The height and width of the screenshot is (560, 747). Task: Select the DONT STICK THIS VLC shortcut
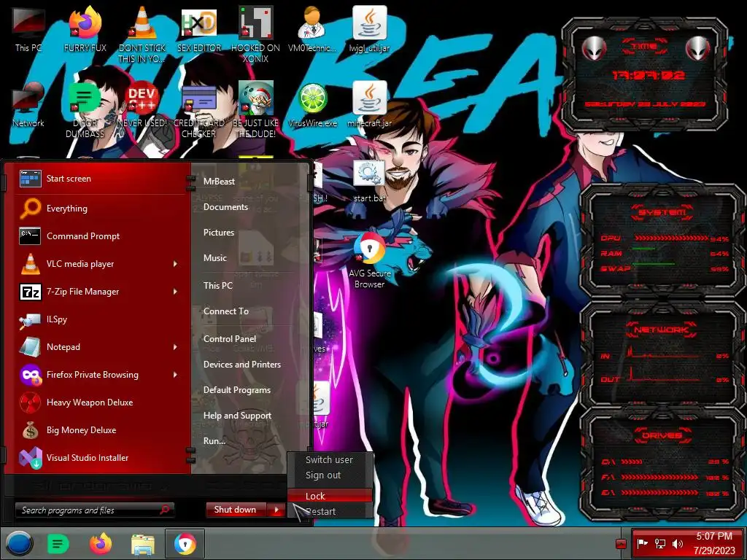click(142, 34)
